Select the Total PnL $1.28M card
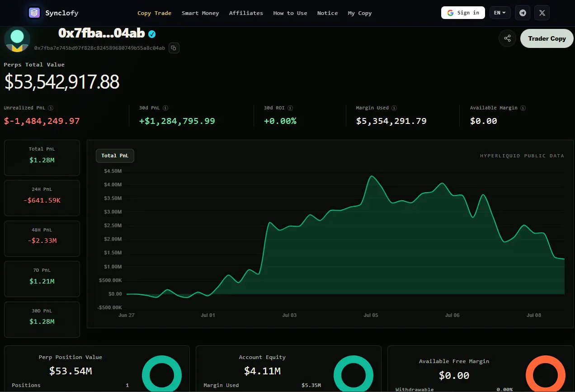 click(42, 158)
